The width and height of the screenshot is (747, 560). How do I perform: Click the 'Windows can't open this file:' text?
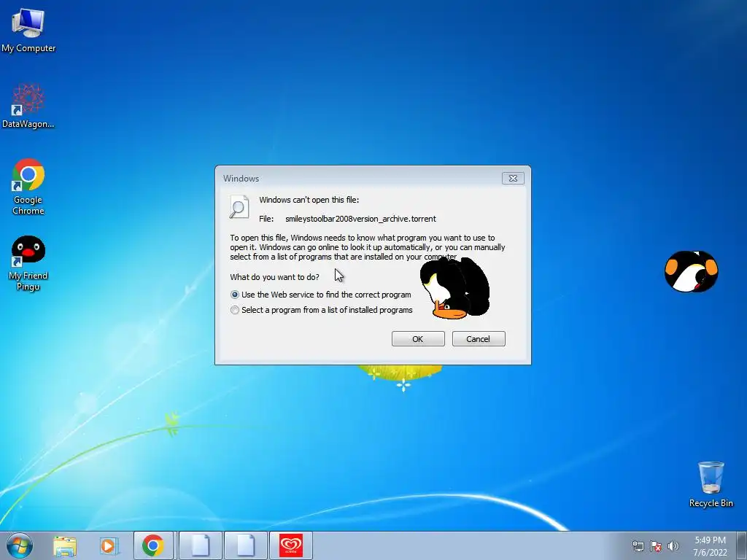[x=309, y=200]
